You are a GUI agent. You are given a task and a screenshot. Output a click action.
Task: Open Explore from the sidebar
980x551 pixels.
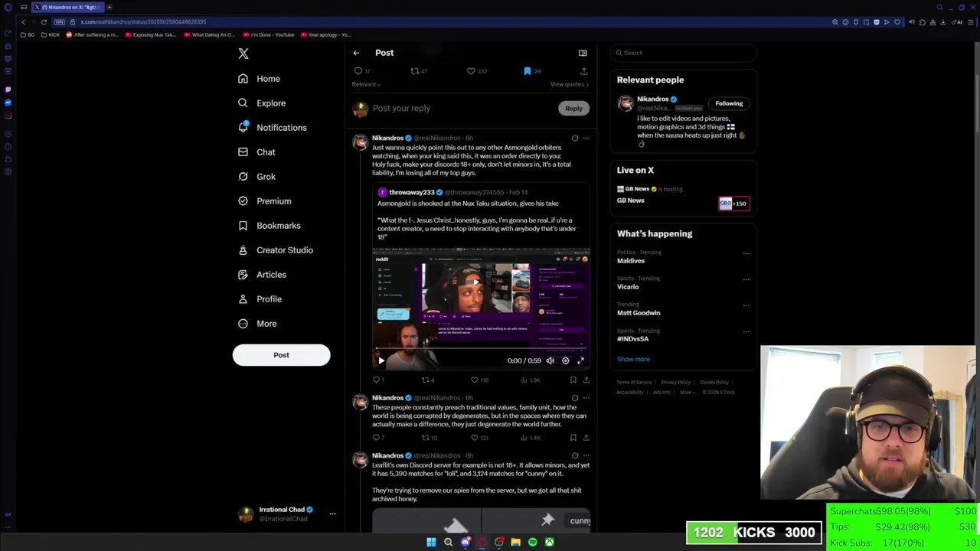[262, 103]
